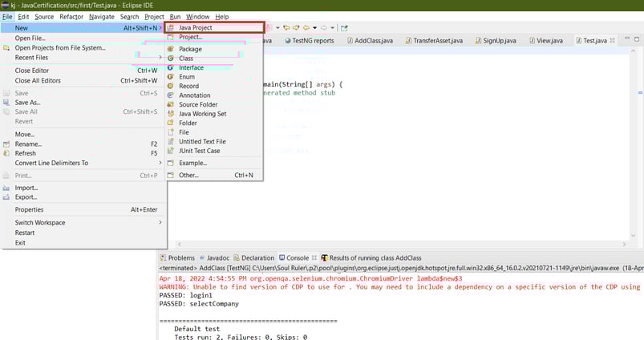Click the Rename... icon in File menu
Viewport: 644px width, 340px height.
[6, 144]
